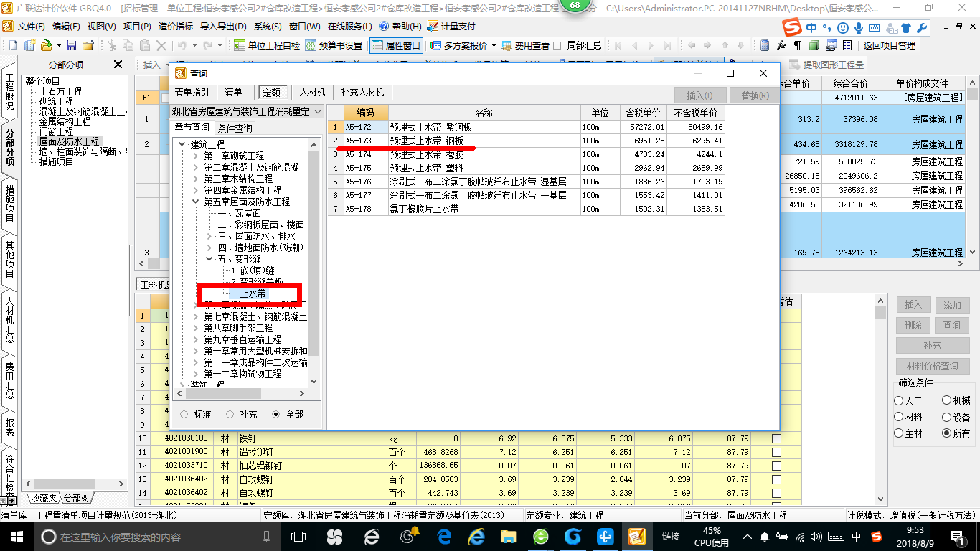Viewport: 980px width, 551px height.
Task: Click the green 3D cube icon
Action: click(x=814, y=45)
